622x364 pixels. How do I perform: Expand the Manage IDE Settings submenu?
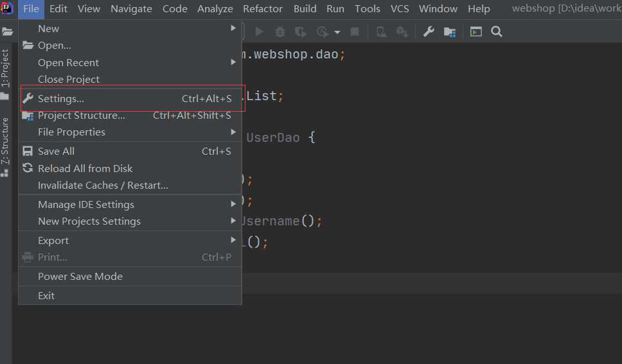pos(130,205)
